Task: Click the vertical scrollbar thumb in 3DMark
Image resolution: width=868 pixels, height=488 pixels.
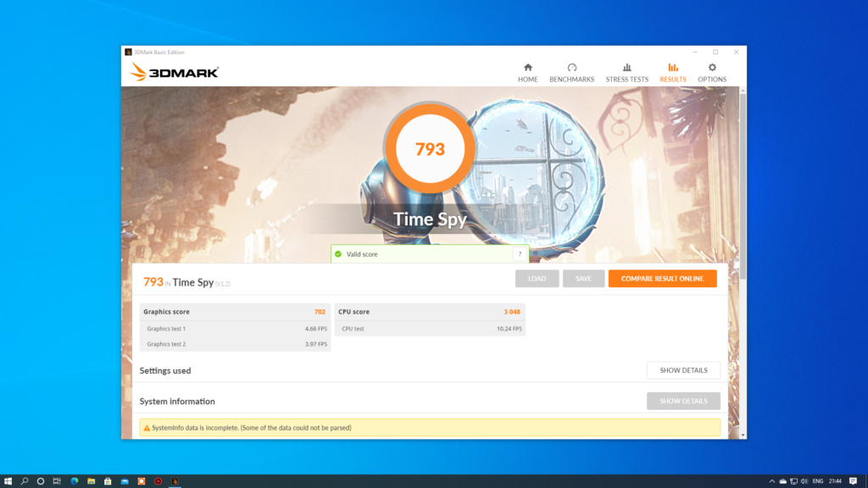Action: [x=743, y=186]
